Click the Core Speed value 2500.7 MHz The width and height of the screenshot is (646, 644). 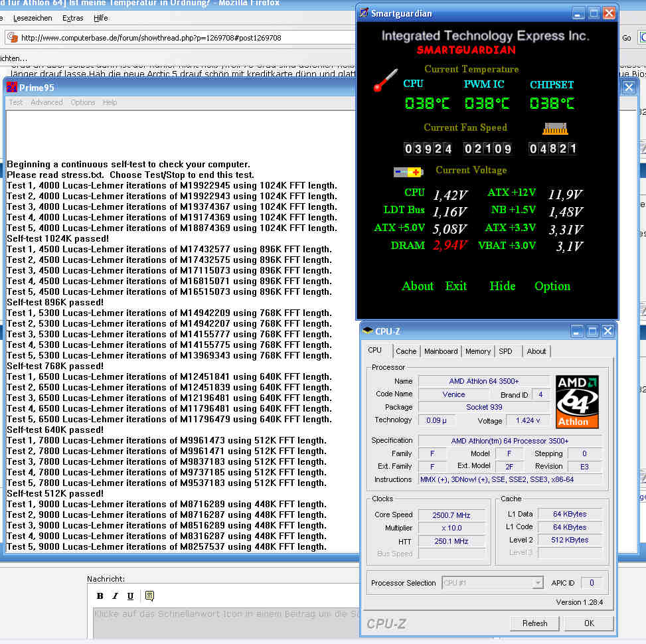tap(451, 515)
